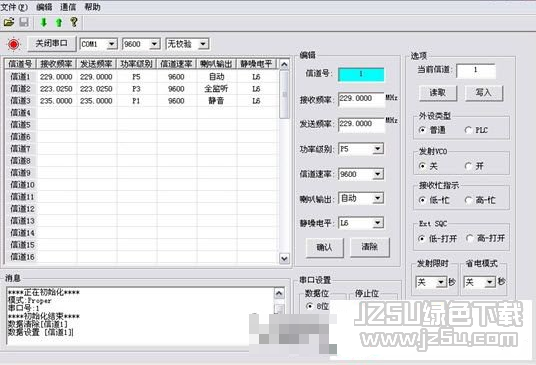Expand the 9600 baud rate dropdown in toolbar
This screenshot has width=536, height=365.
click(x=155, y=44)
